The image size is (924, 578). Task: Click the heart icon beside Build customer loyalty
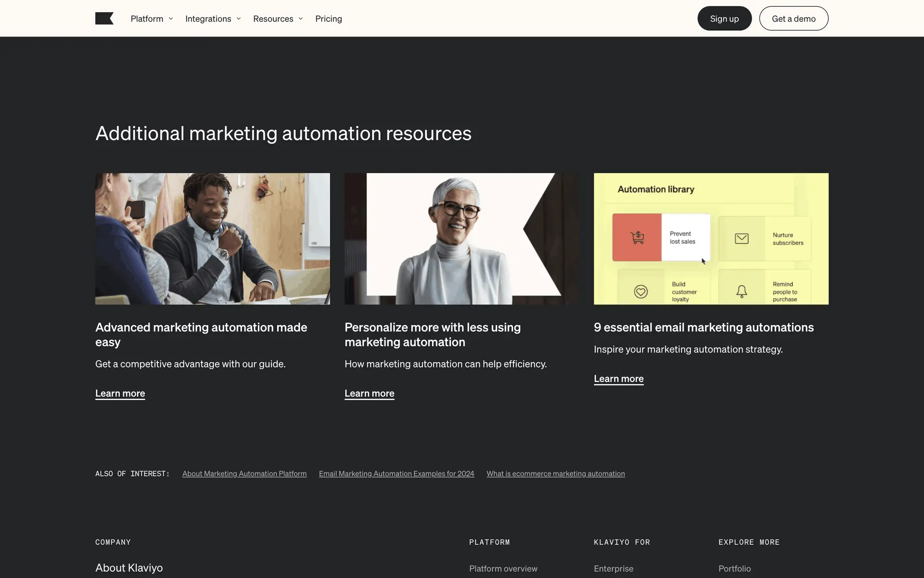(641, 291)
